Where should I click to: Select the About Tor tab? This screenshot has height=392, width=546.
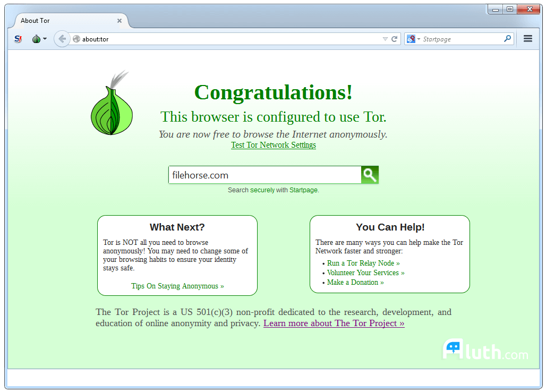71,21
